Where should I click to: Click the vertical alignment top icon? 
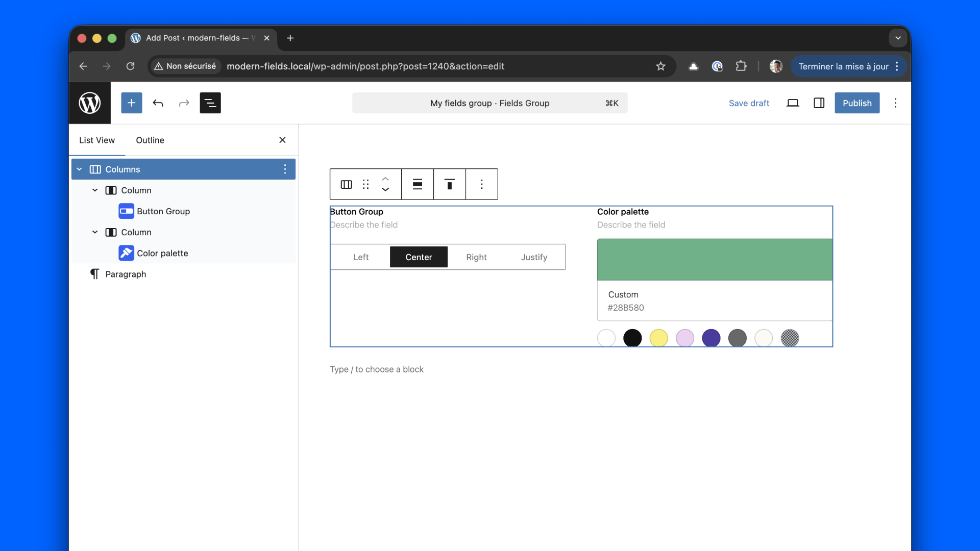click(449, 184)
